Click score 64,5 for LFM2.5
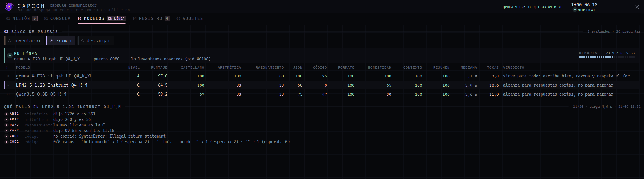Viewport: 644px width, 179px height. 163,85
